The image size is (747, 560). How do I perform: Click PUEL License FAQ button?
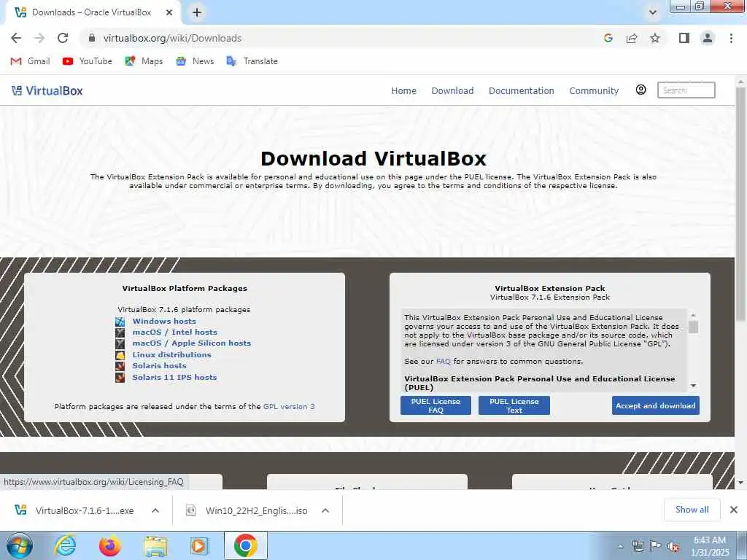(x=436, y=405)
